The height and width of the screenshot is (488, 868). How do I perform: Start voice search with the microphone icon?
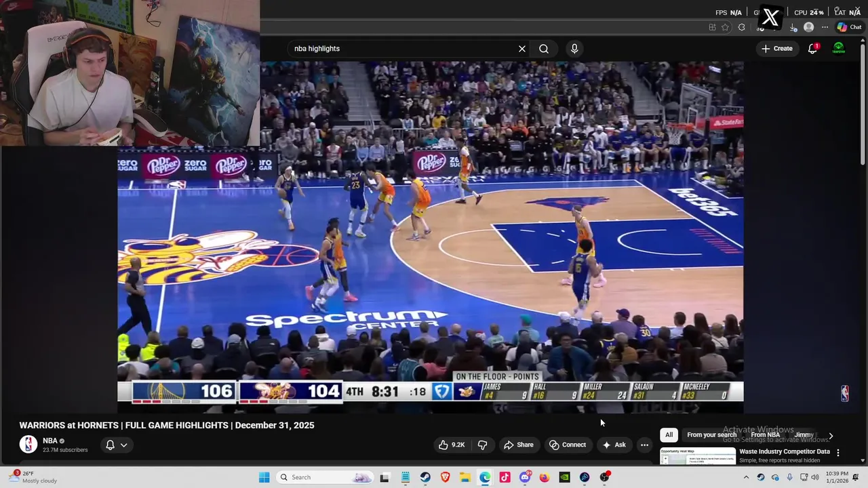click(x=574, y=49)
